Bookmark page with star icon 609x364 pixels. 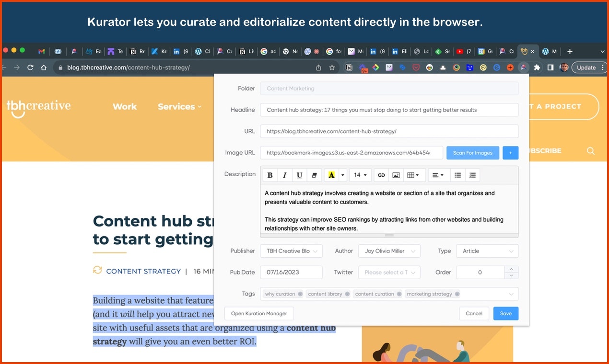[x=332, y=68]
